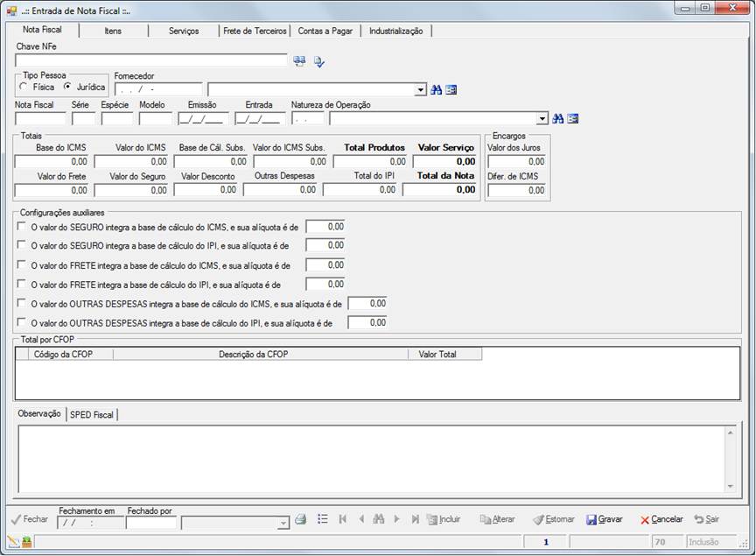
Task: Click the printer icon in the bottom toolbar
Action: [x=301, y=519]
